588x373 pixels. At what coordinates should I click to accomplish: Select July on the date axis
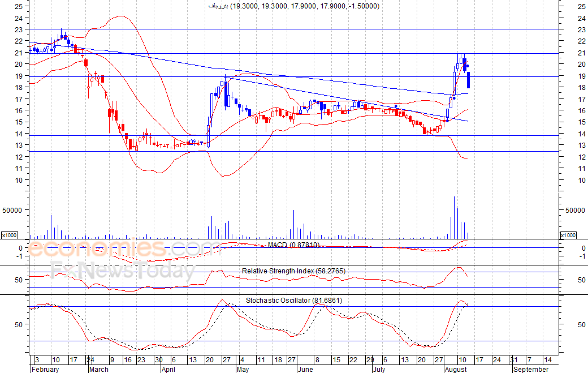[x=380, y=369]
